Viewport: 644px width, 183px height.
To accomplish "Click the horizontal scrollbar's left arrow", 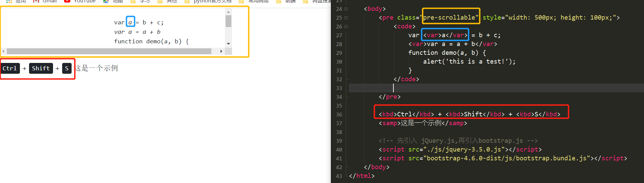I will pos(3,51).
